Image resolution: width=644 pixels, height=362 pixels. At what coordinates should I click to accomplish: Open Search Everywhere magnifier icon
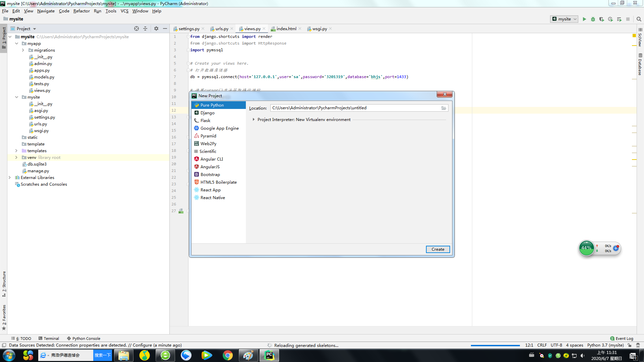click(639, 19)
